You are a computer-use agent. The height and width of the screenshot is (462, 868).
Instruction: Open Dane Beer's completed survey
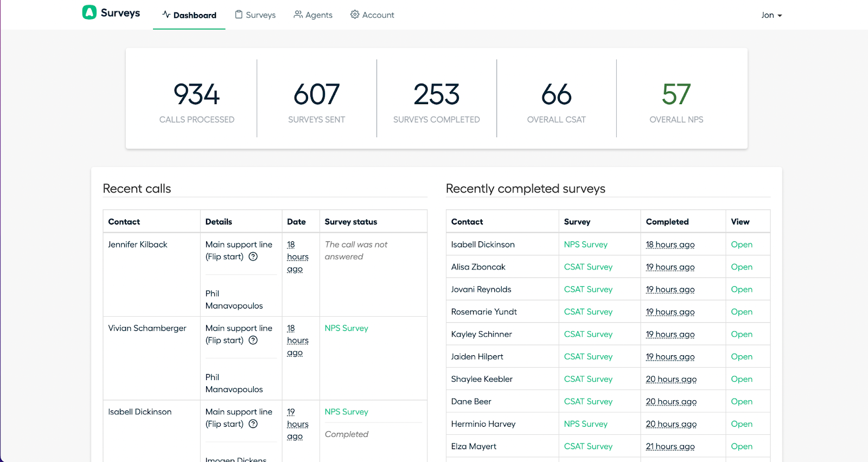coord(742,401)
